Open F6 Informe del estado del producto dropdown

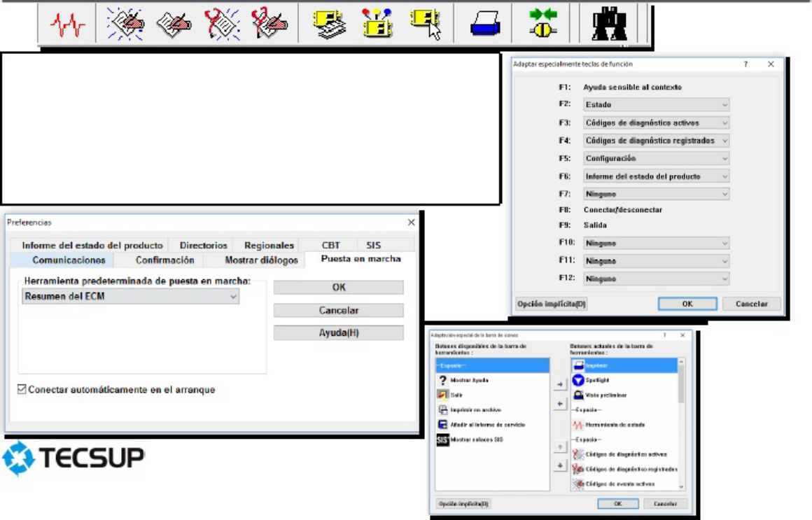point(656,176)
